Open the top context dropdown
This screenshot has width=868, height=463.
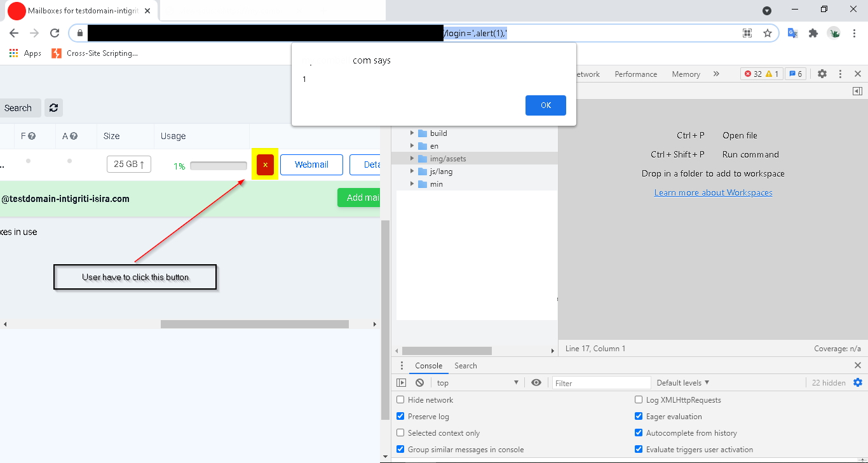click(x=477, y=383)
